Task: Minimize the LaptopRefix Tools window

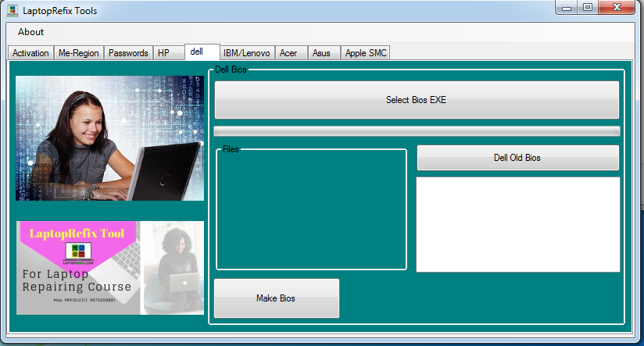Action: (567, 7)
